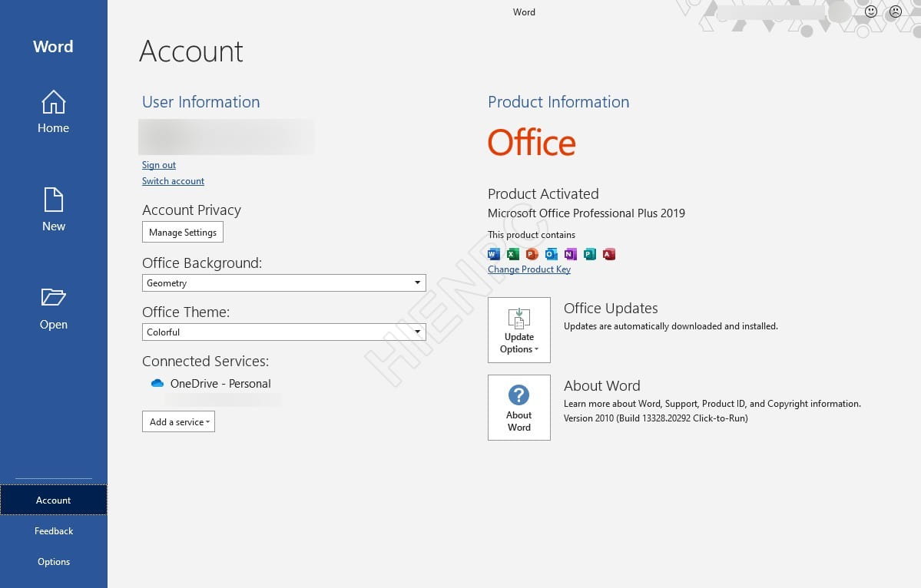921x588 pixels.
Task: Click the Sign out link
Action: pos(158,165)
